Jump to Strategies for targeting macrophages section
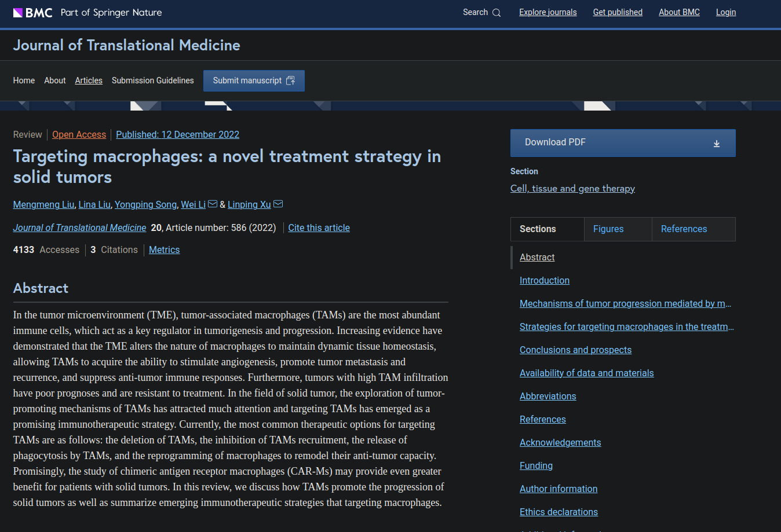Viewport: 781px width, 532px height. click(627, 326)
